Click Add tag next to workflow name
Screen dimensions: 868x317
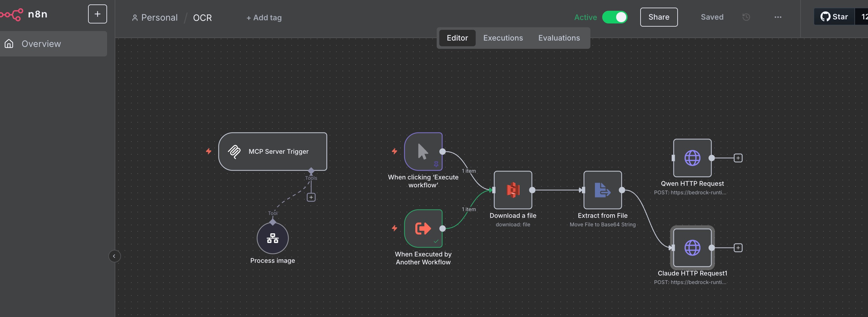tap(264, 17)
